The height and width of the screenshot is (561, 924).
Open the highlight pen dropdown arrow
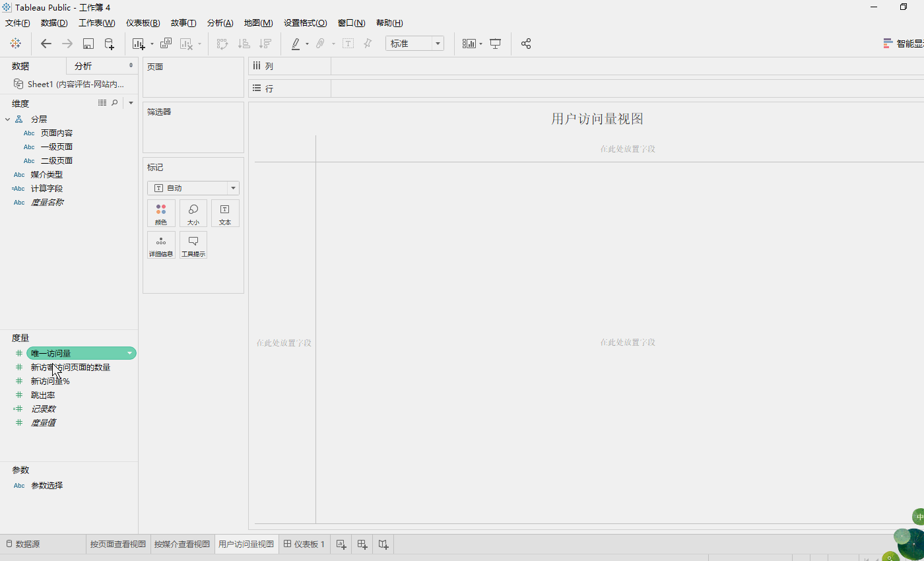click(x=307, y=44)
